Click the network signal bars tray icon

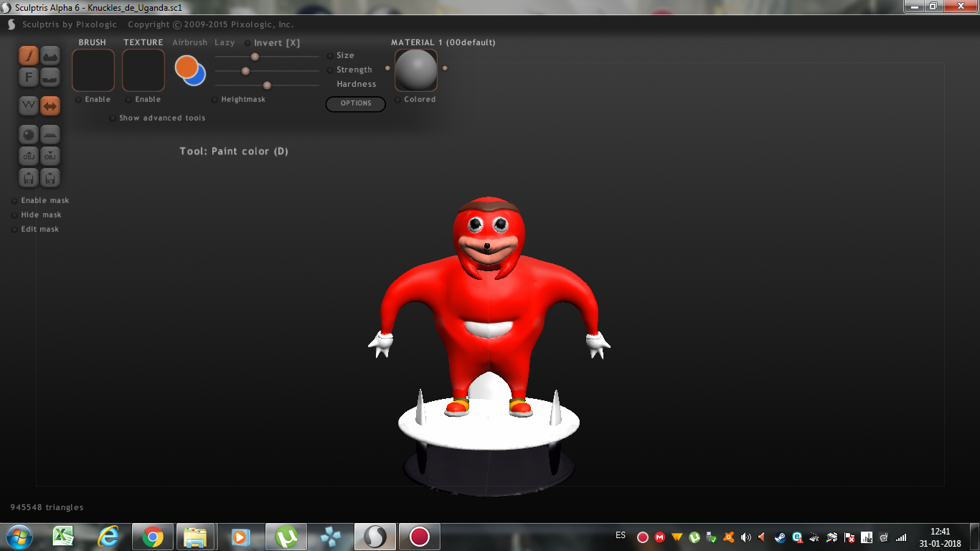(901, 537)
